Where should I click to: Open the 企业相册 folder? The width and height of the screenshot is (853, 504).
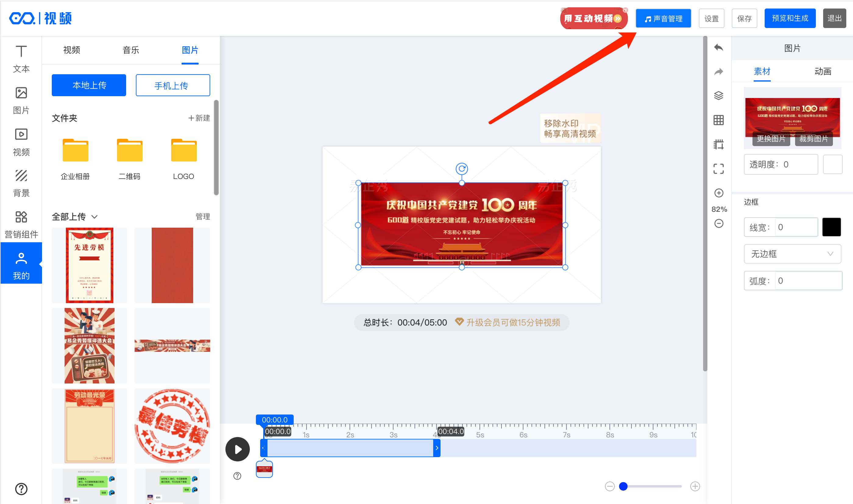(x=75, y=159)
